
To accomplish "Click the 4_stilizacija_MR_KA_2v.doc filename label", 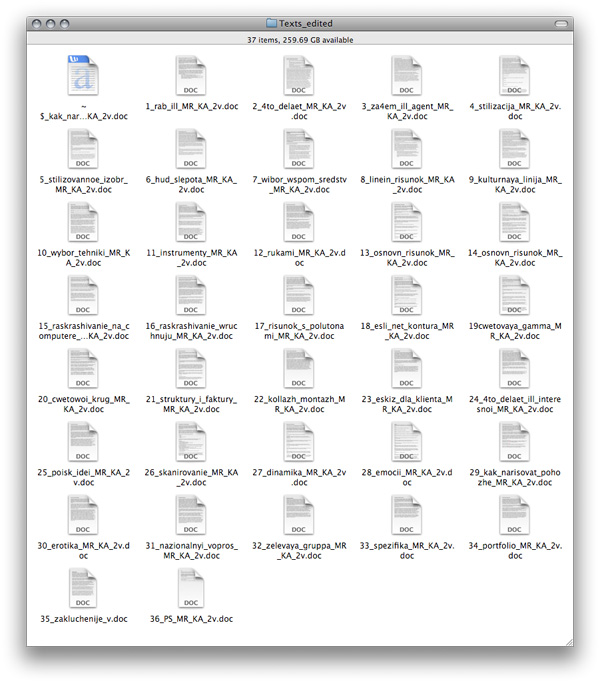I will (x=514, y=110).
